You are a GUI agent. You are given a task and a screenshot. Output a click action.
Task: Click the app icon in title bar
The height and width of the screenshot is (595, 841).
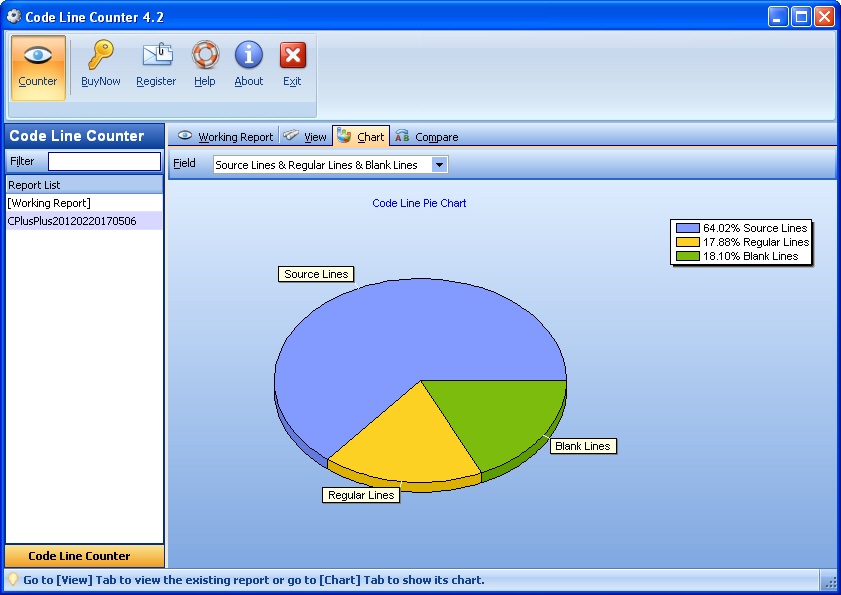click(x=13, y=16)
